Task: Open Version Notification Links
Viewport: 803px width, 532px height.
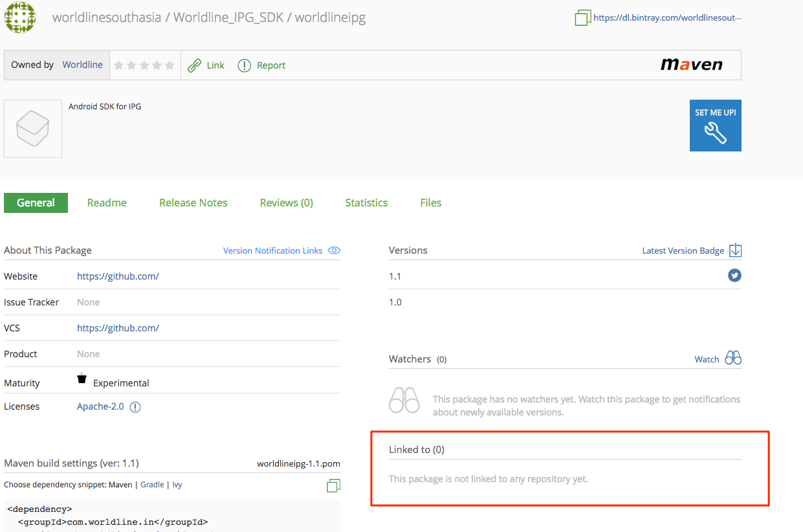Action: coord(273,250)
